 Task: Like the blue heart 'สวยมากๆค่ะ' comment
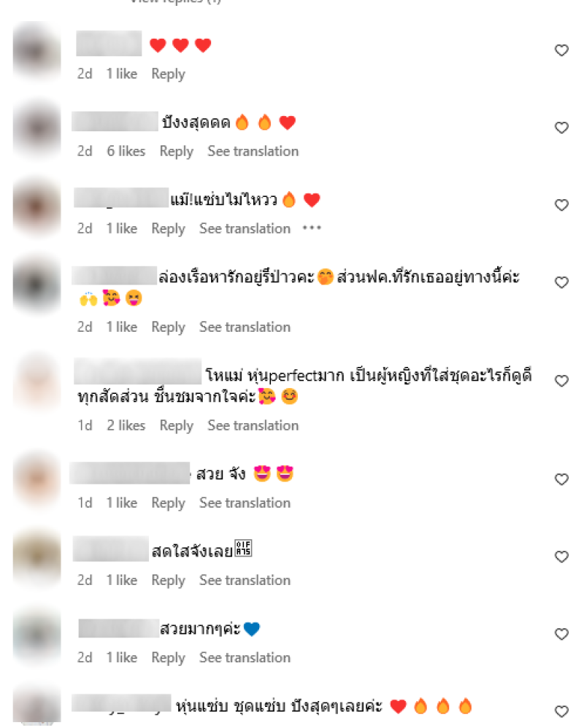(561, 634)
